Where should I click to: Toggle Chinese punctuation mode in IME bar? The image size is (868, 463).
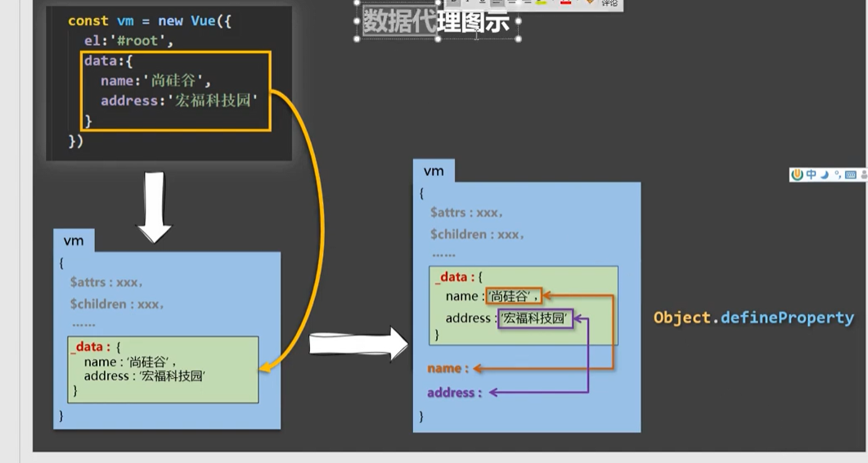point(838,174)
